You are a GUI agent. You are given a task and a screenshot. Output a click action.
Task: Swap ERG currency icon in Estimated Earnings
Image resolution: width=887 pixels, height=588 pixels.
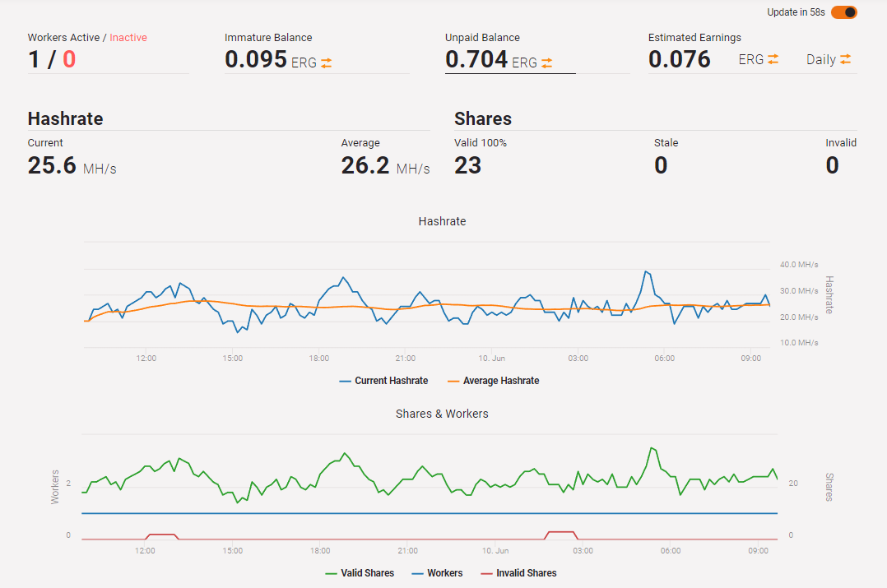click(x=773, y=59)
